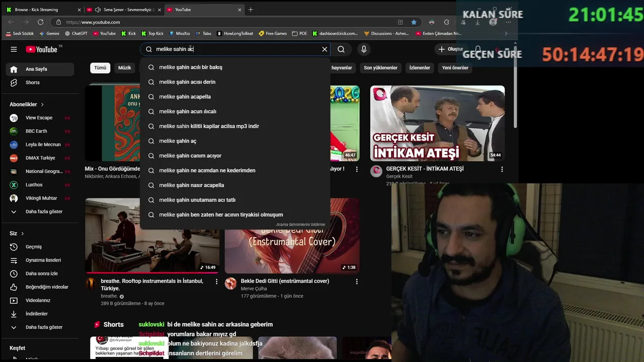Open the POE bookmarks folder
The height and width of the screenshot is (362, 644).
click(299, 34)
